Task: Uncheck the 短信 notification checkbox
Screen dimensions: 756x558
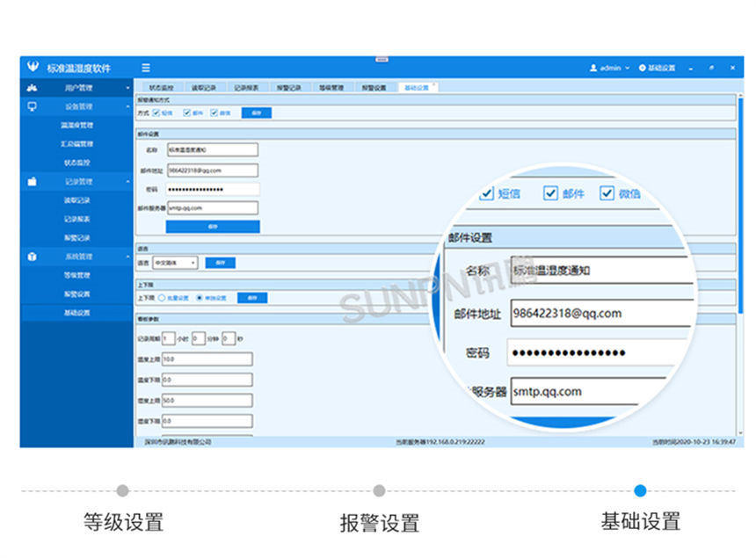Action: 156,112
